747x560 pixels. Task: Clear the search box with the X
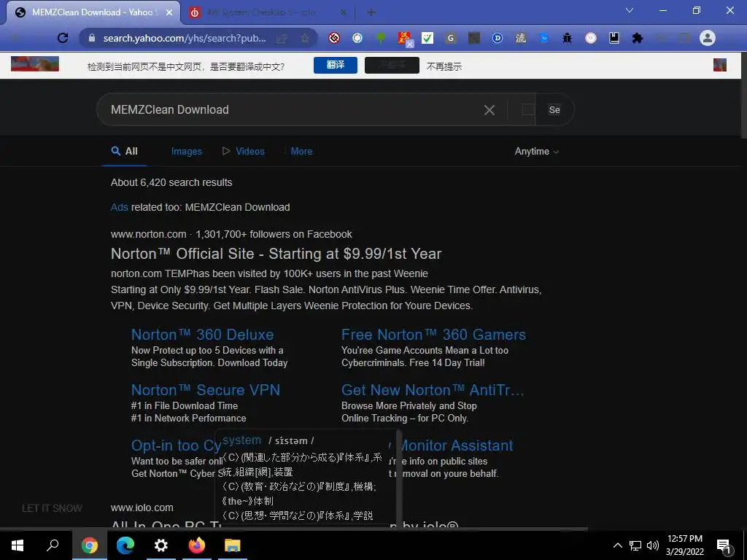pos(489,110)
